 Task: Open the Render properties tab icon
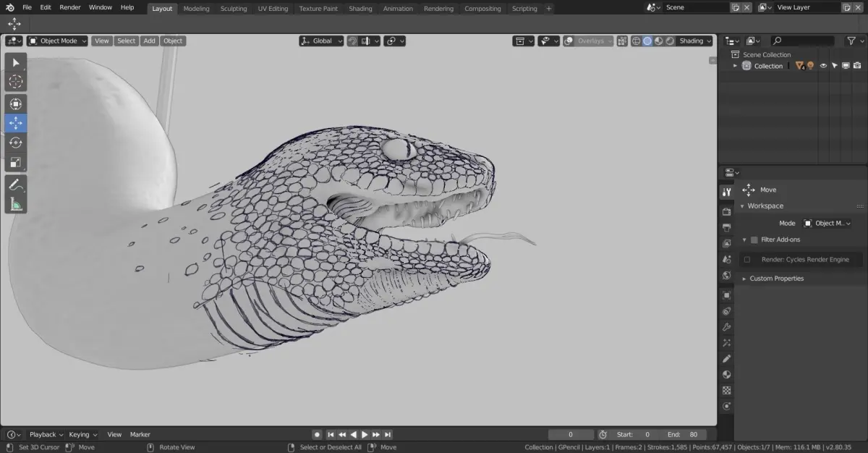(x=727, y=211)
